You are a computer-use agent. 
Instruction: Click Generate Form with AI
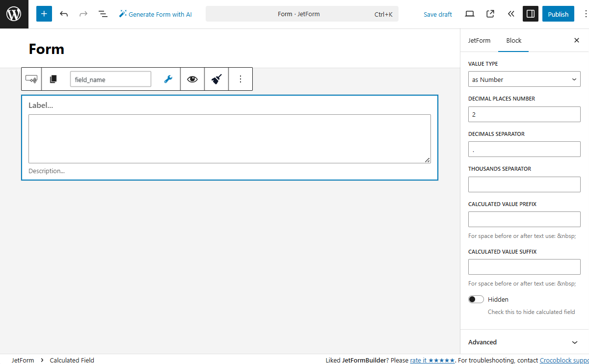155,14
